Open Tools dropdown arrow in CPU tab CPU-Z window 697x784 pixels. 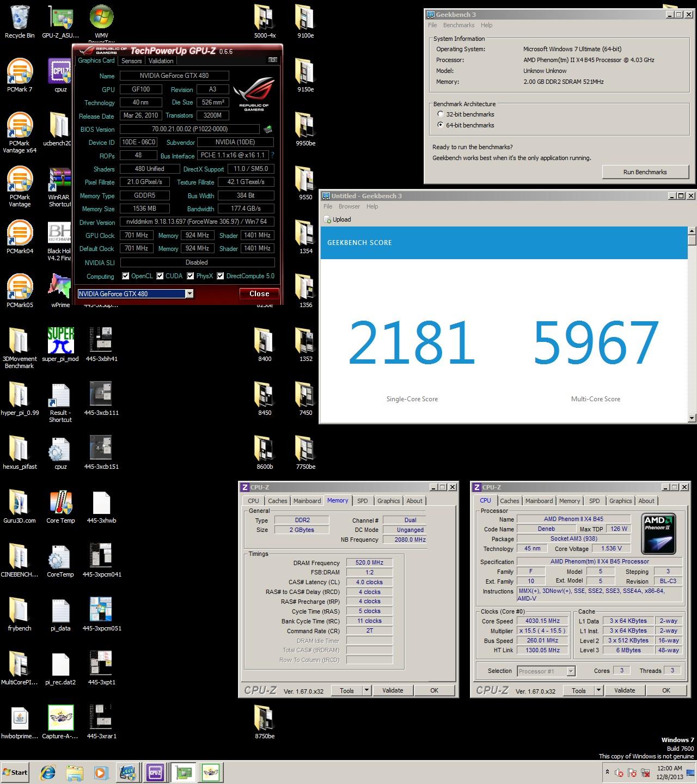tap(599, 690)
